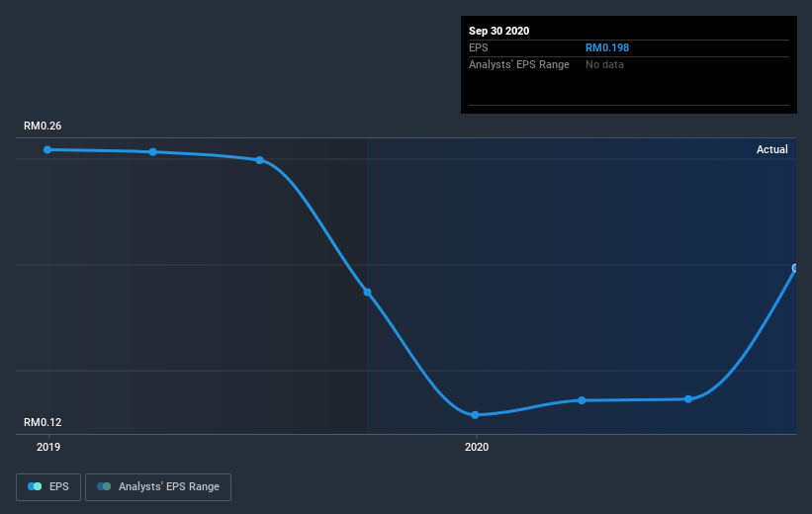Click the RM0.12 axis label
This screenshot has width=812, height=514.
43,422
